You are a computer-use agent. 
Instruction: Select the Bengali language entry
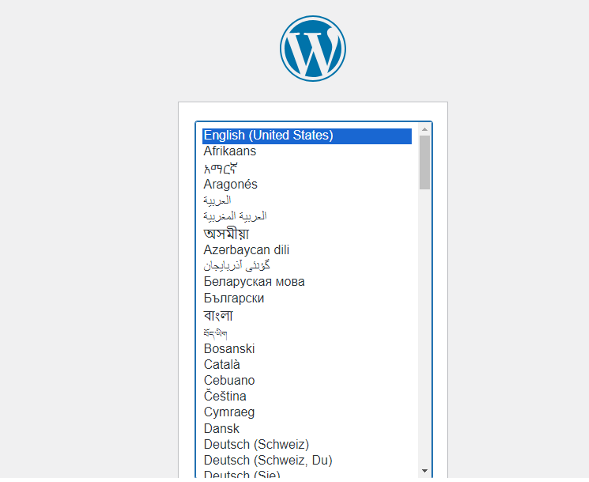click(307, 316)
